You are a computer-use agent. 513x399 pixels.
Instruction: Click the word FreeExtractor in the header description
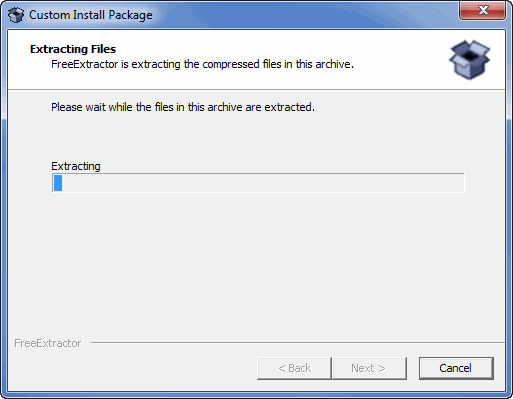point(85,64)
